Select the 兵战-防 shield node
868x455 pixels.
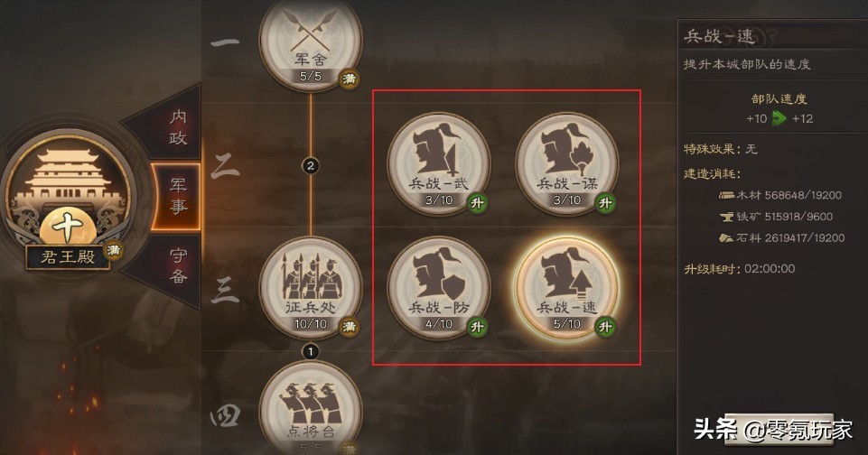[438, 287]
